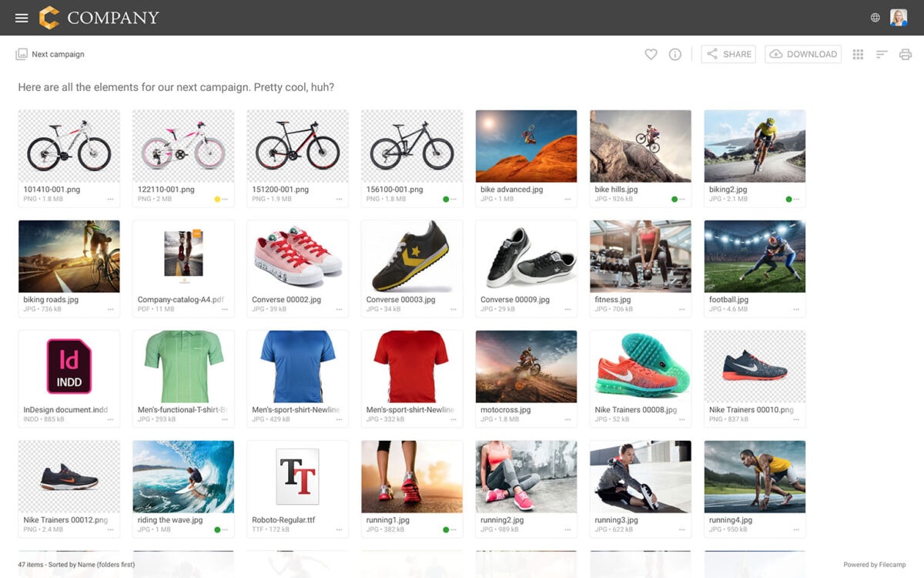Open the InDesign document.indd file icon

click(69, 367)
